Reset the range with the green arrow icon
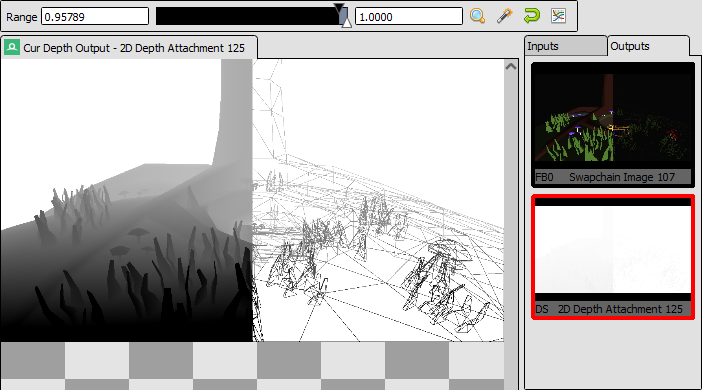The image size is (702, 390). click(x=531, y=16)
